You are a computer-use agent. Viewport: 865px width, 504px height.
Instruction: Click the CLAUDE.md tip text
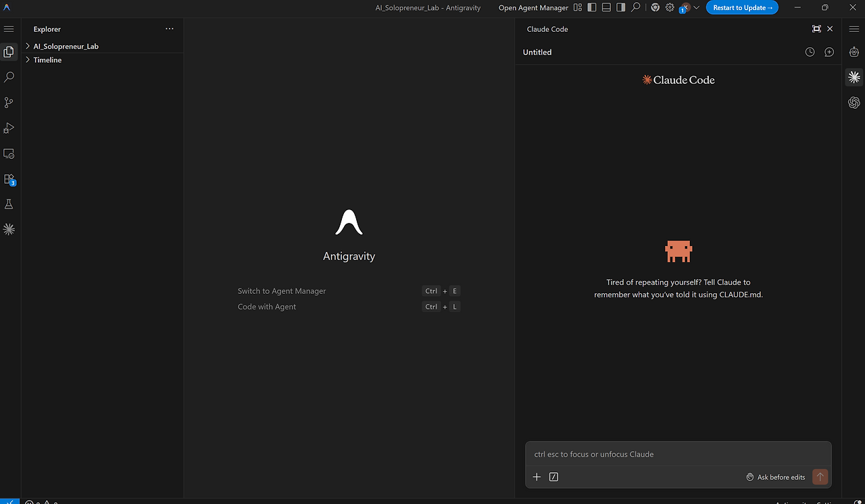(678, 288)
